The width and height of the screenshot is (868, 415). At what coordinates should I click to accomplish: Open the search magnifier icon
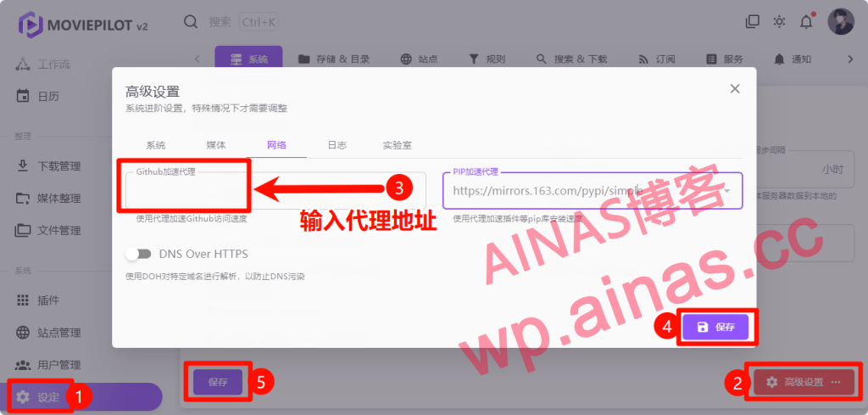(191, 22)
